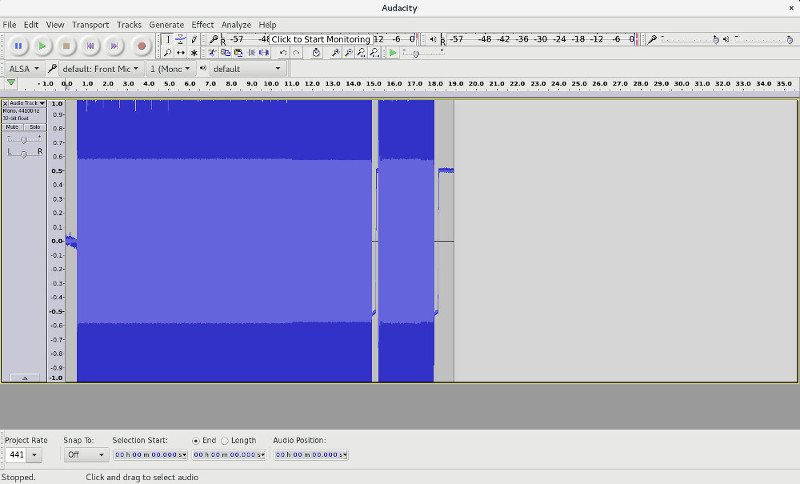800x484 pixels.
Task: Open the Effect menu
Action: coord(202,24)
